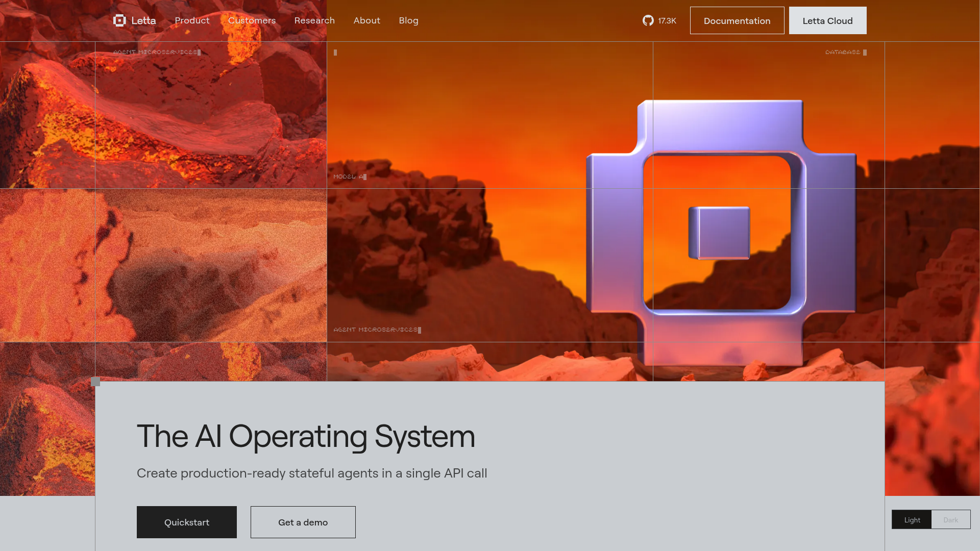Image resolution: width=980 pixels, height=551 pixels.
Task: Switch to Dark theme
Action: 950,520
